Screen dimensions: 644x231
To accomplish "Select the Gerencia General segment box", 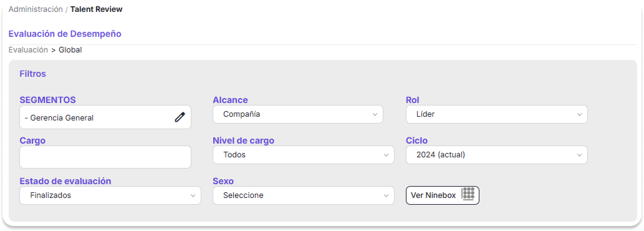I will pos(105,117).
